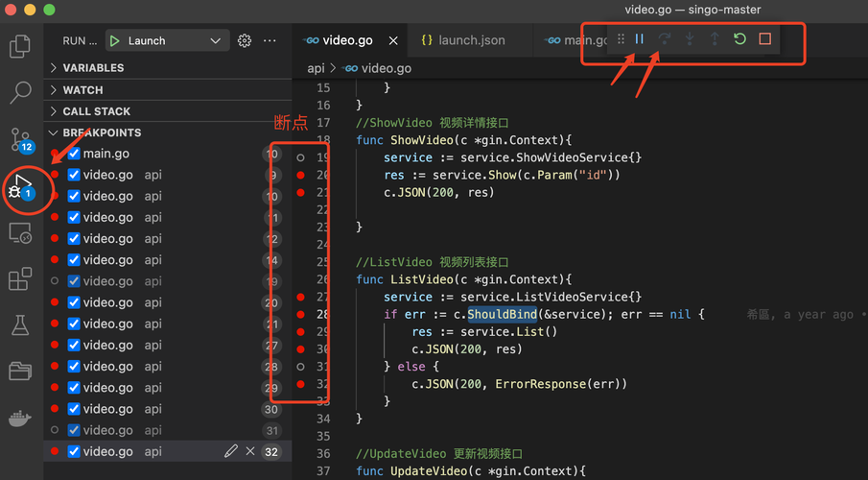Screen dimensions: 868x480
Task: Select the video.go breakpoint row numbered 21
Action: click(168, 324)
